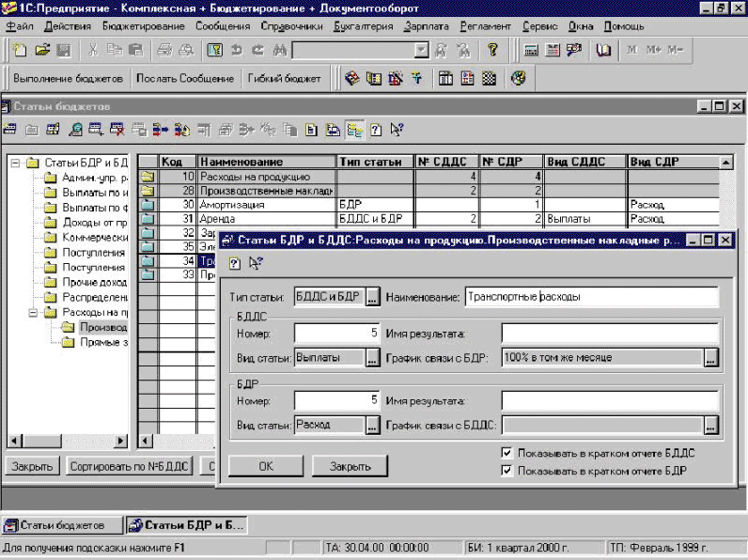The image size is (748, 560).
Task: Open the График связи с БДР selector
Action: (710, 358)
